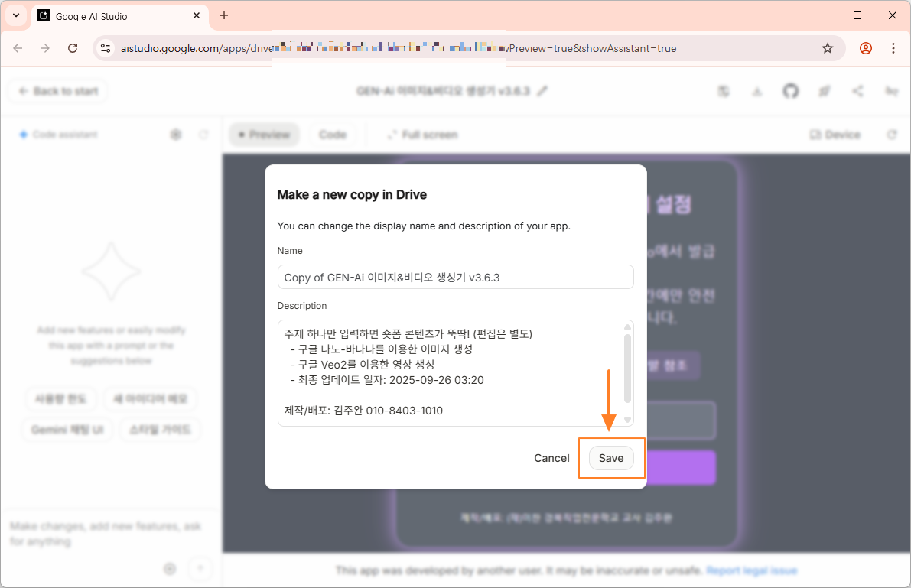Click the 'Make a new copy in Drive' heading
Viewport: 911px width, 588px height.
point(352,195)
